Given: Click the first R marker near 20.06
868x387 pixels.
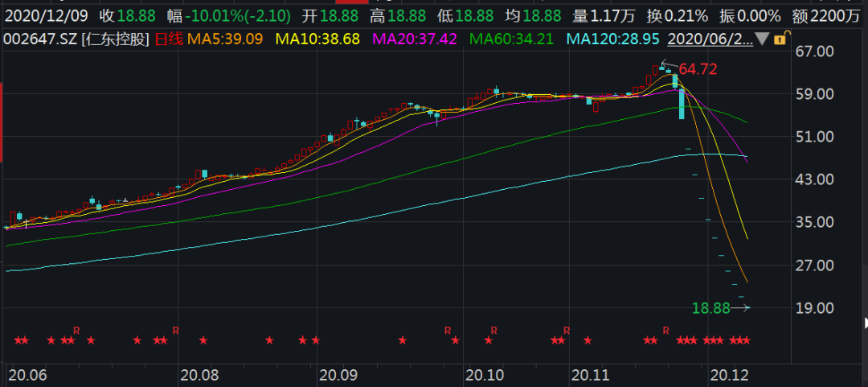Looking at the screenshot, I should click(x=76, y=331).
